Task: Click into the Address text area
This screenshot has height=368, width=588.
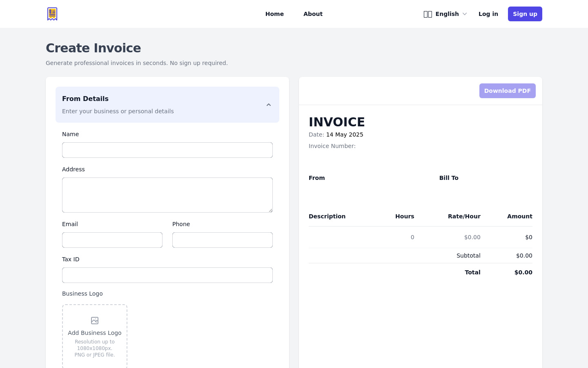Action: point(167,195)
